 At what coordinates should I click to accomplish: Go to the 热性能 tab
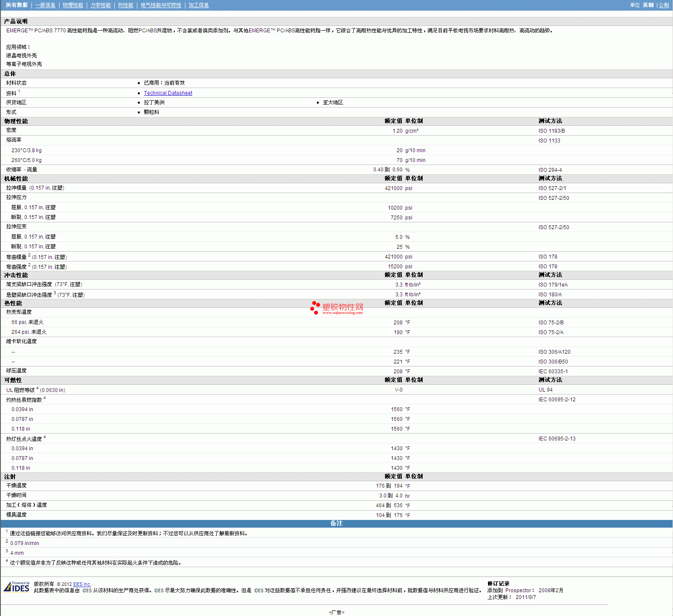click(x=125, y=5)
